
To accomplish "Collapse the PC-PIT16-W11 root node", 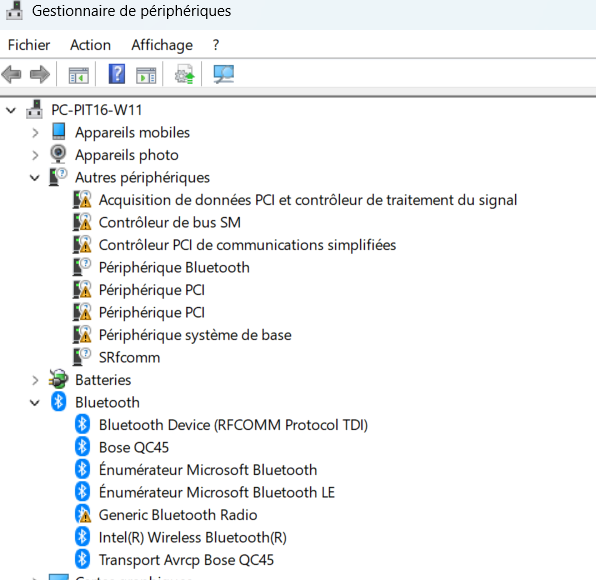I will click(11, 111).
